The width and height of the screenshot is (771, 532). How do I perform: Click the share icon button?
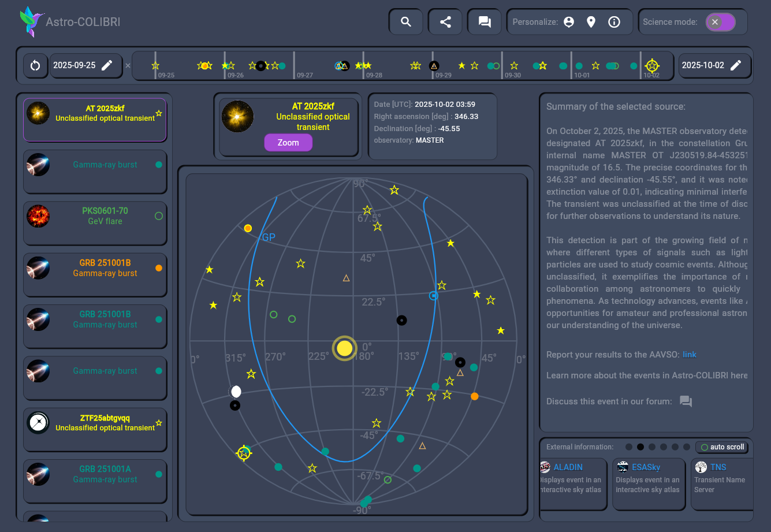coord(445,22)
